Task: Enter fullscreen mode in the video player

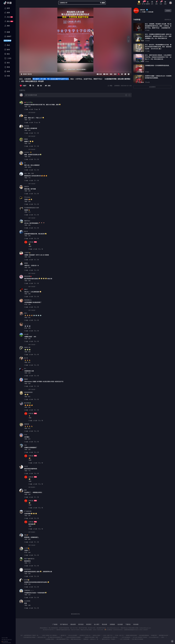Action: [x=129, y=74]
